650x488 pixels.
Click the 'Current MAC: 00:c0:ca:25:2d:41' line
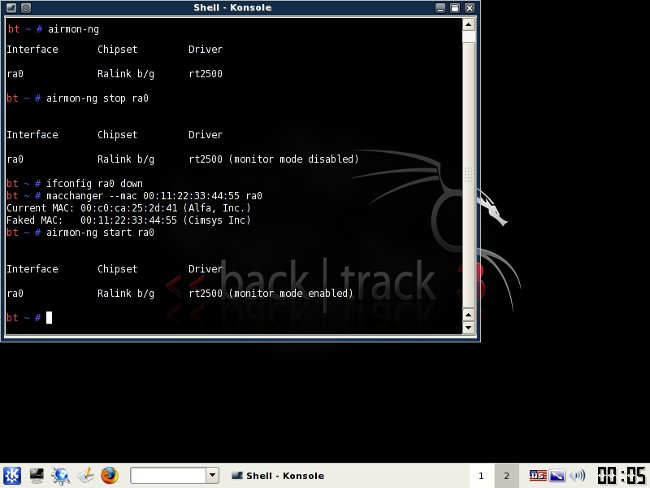click(x=129, y=208)
